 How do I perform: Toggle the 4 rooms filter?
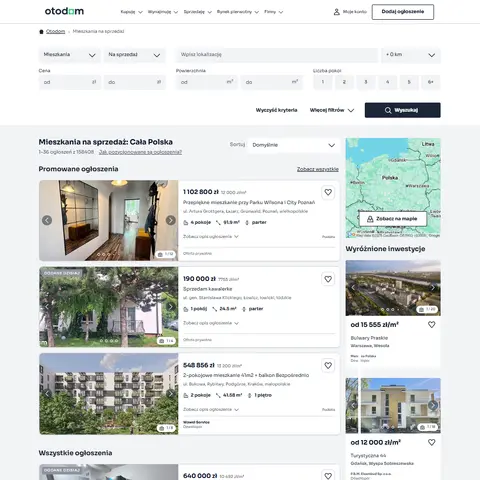387,82
